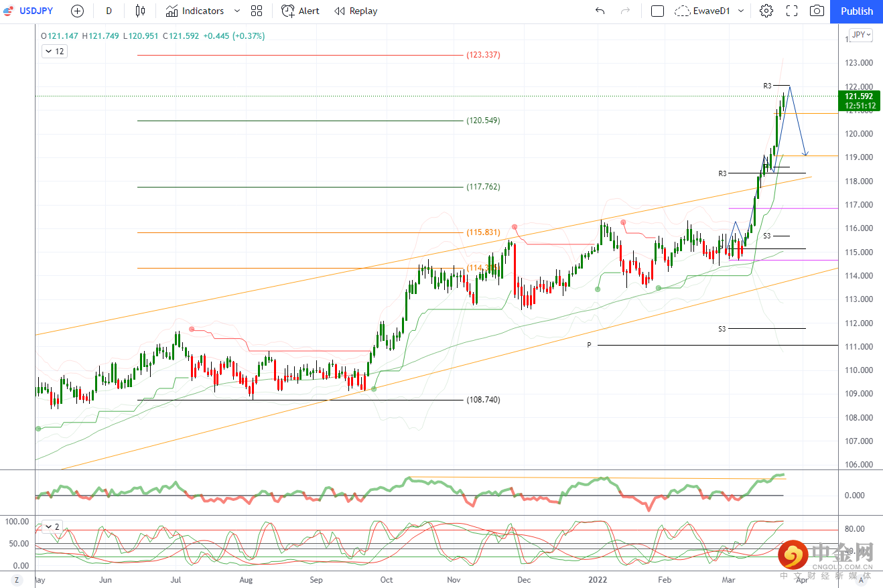Click the high value H121.749
The height and width of the screenshot is (588, 883).
pos(101,36)
